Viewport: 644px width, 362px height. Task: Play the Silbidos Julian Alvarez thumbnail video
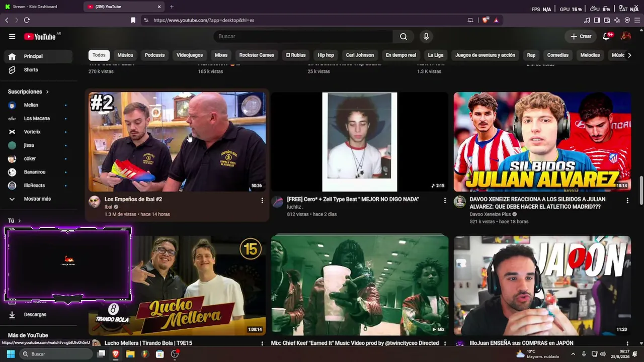point(542,142)
